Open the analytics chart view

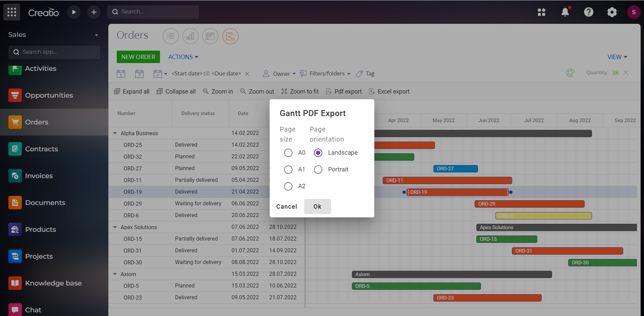190,36
